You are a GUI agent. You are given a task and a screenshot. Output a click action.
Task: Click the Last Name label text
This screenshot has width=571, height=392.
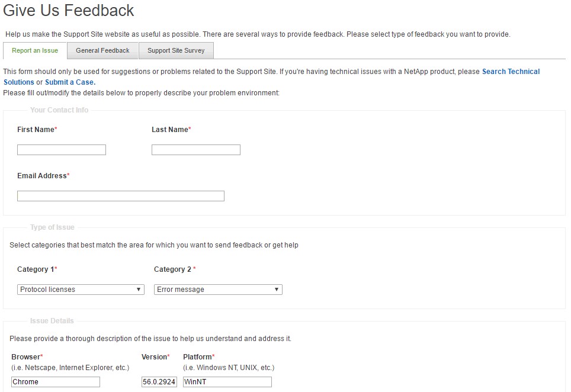pyautogui.click(x=169, y=130)
